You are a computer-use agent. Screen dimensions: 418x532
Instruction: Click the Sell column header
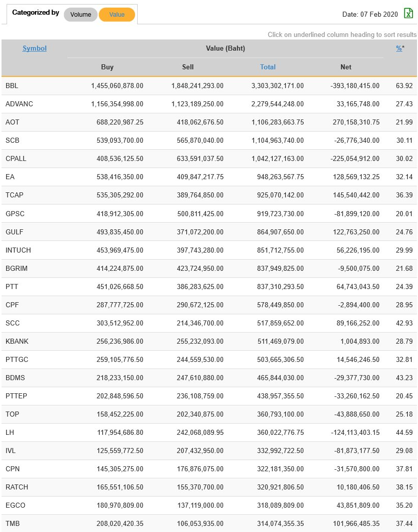coord(188,67)
